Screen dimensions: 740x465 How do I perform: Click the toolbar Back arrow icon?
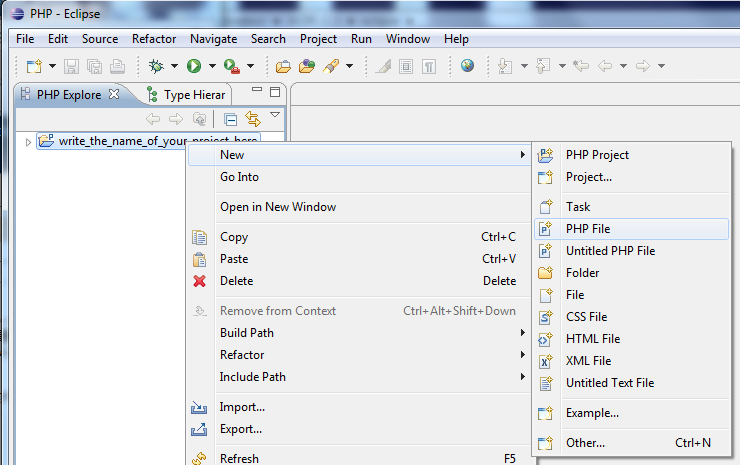tap(605, 66)
